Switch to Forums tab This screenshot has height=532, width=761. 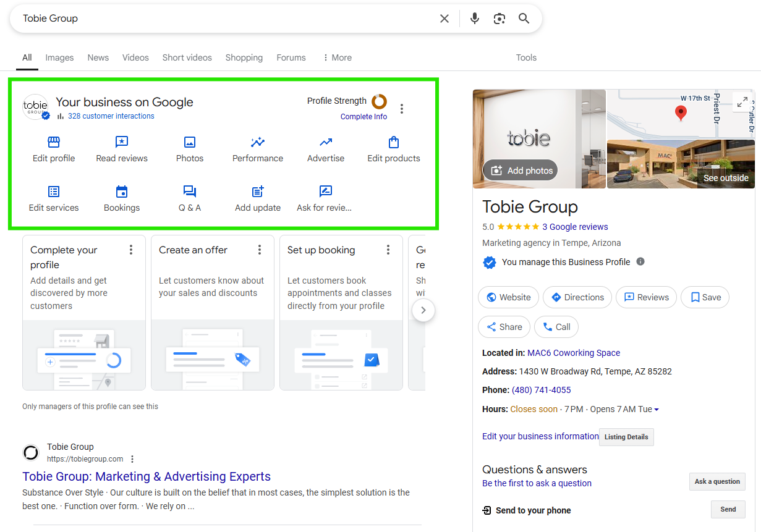(291, 57)
